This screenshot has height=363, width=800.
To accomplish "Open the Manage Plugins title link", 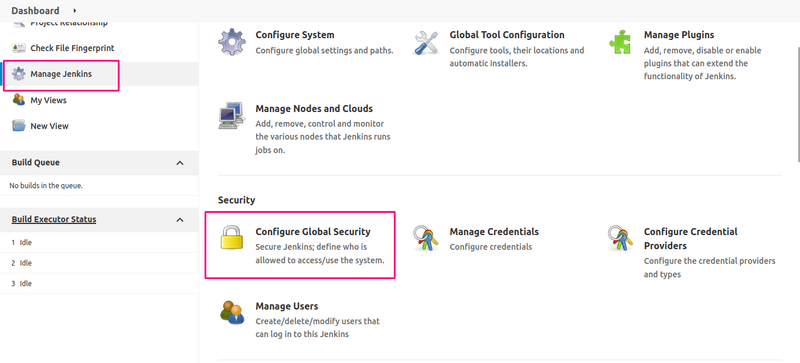I will click(x=679, y=35).
